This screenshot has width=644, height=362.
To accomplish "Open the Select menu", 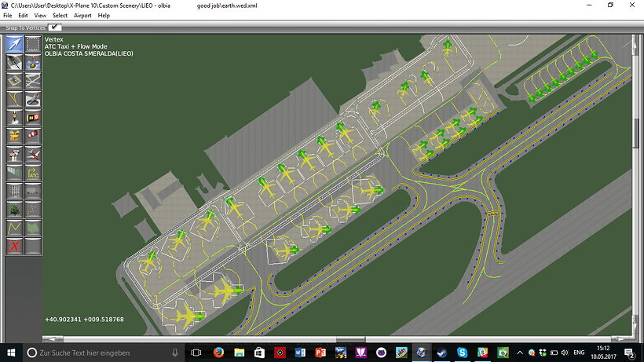I will click(60, 16).
